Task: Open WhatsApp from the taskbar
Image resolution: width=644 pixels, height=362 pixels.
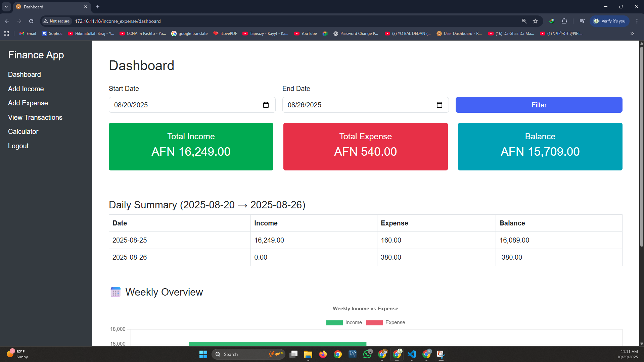Action: [x=367, y=354]
